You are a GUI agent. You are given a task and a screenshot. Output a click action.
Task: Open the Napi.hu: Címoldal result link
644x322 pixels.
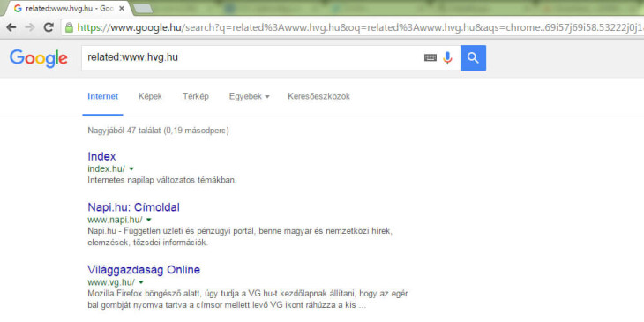coord(133,207)
